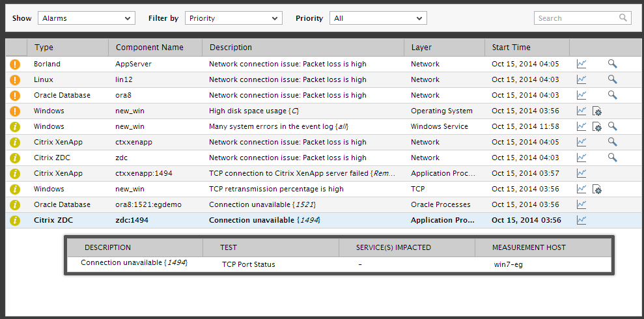Viewport: 644px width, 319px height.
Task: Click gear document icon for High disk space usage
Action: 596,111
